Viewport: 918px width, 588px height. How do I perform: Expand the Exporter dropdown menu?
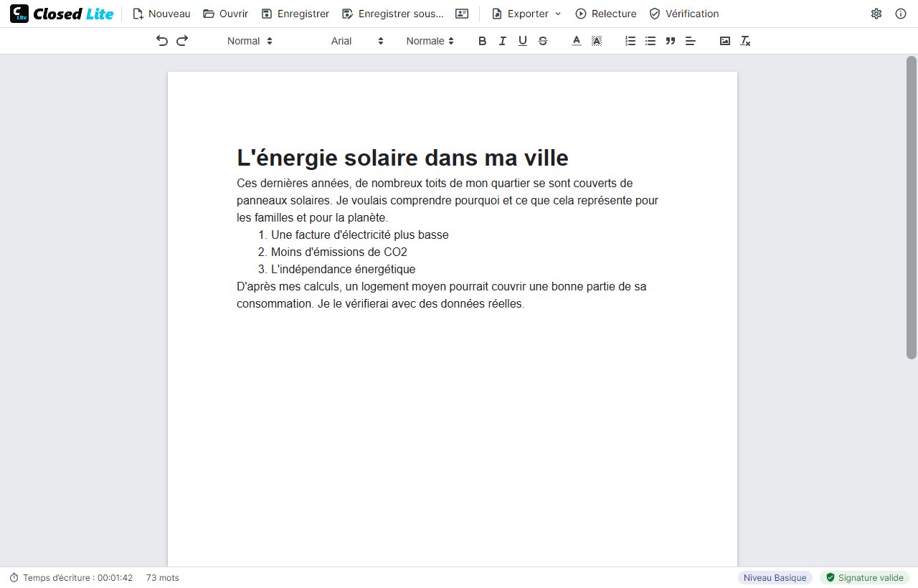526,14
